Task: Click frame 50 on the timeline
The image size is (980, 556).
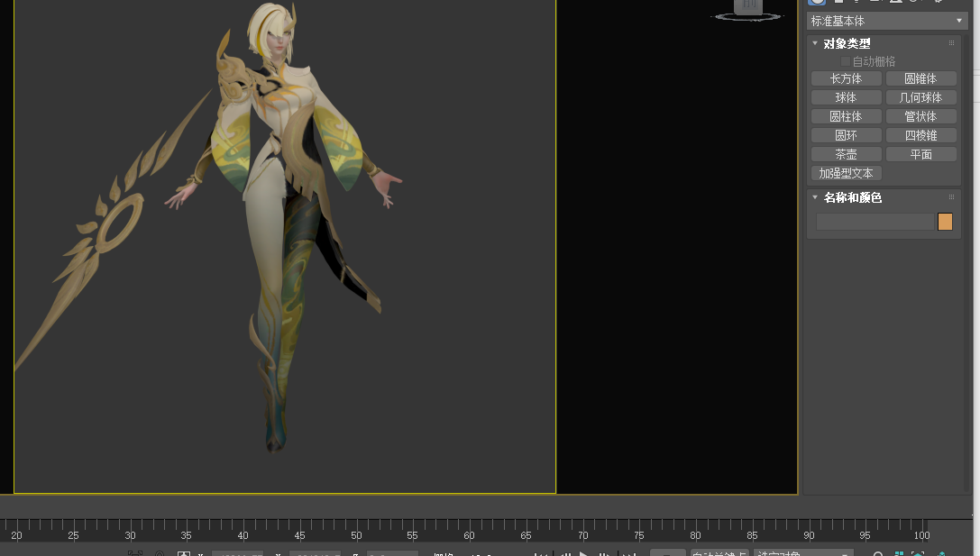Action: (x=356, y=524)
